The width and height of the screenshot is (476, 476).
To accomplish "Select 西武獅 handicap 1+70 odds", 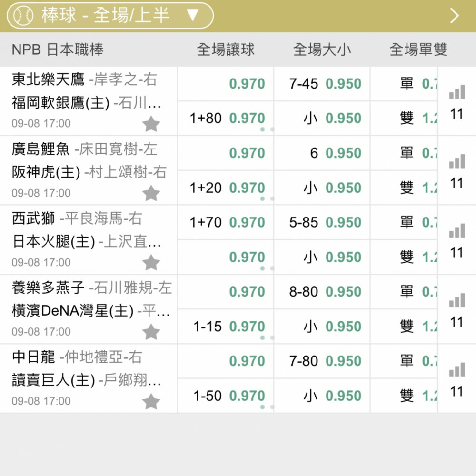I will (226, 222).
